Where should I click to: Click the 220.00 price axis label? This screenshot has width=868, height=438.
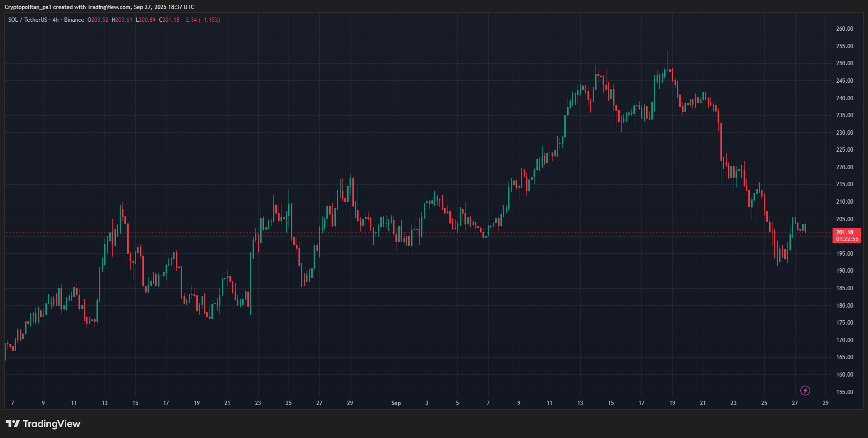click(x=845, y=167)
